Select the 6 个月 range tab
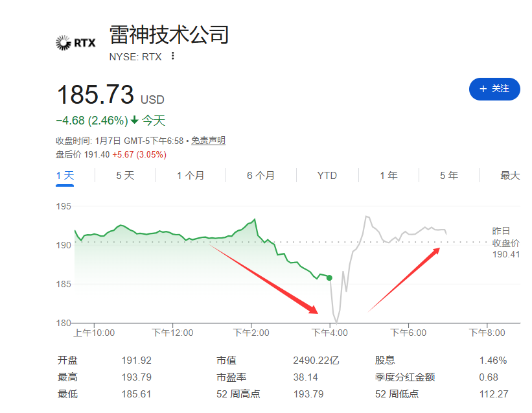This screenshot has height=413, width=532. click(260, 176)
